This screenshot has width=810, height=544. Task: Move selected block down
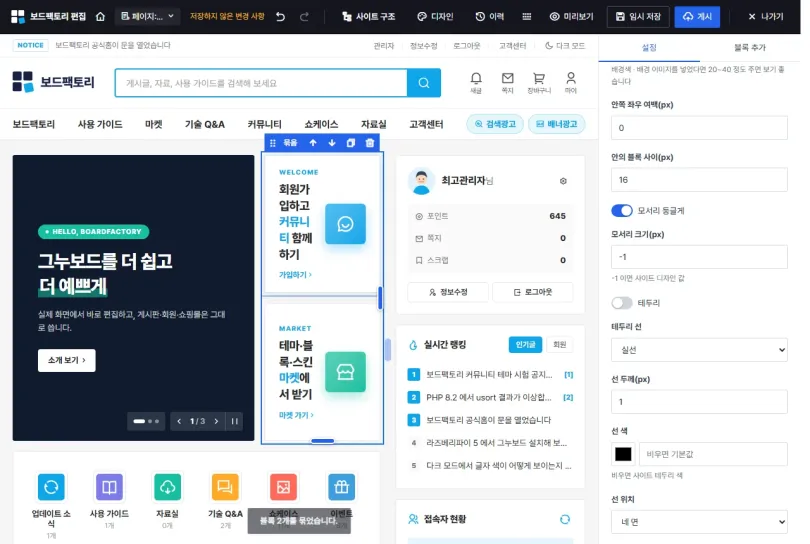332,143
